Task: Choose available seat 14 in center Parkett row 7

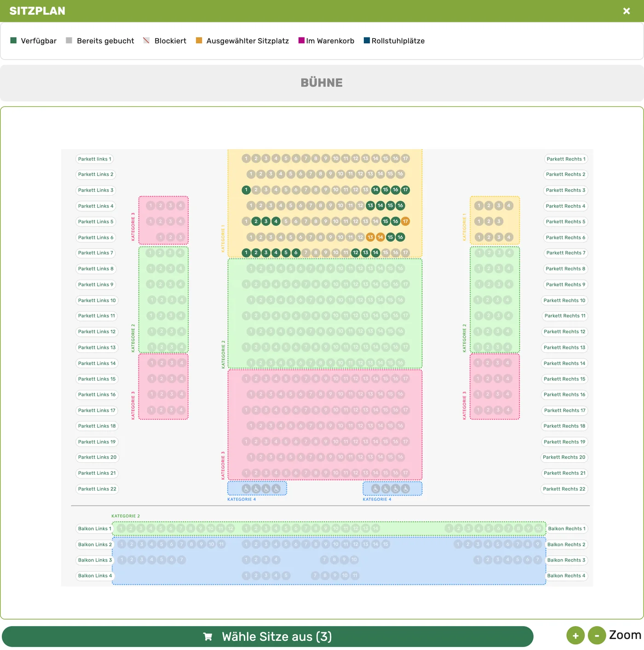Action: click(375, 253)
